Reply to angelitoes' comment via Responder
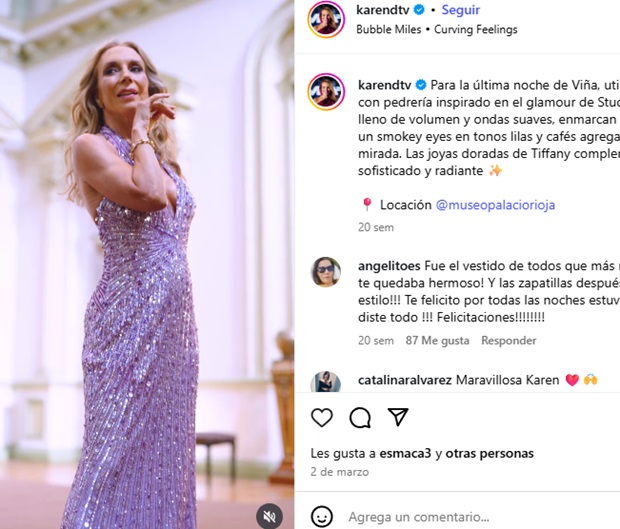The width and height of the screenshot is (620, 529). (509, 340)
